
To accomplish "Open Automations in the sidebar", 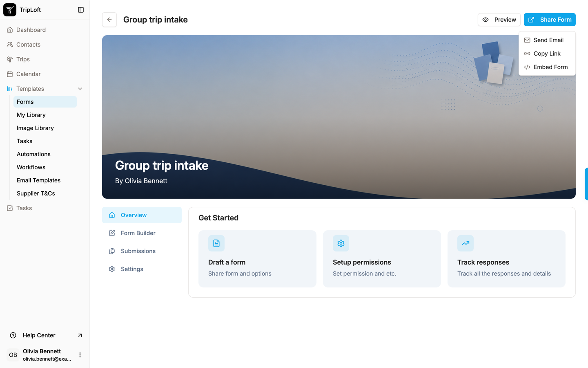I will tap(45, 154).
